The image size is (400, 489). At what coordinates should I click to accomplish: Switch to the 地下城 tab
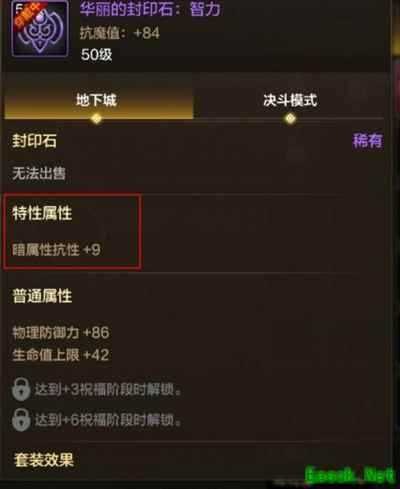[99, 100]
